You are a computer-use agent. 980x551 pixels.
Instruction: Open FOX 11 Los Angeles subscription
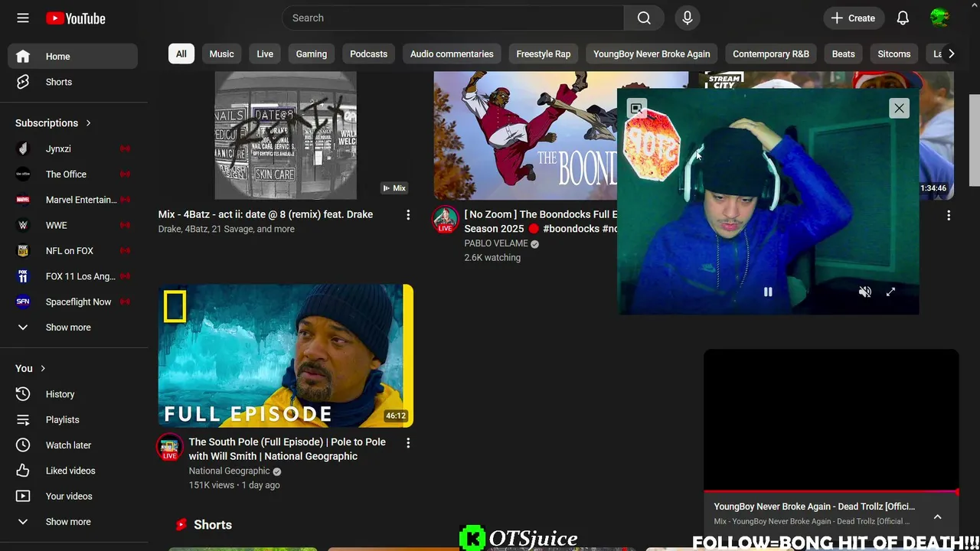[x=73, y=276]
